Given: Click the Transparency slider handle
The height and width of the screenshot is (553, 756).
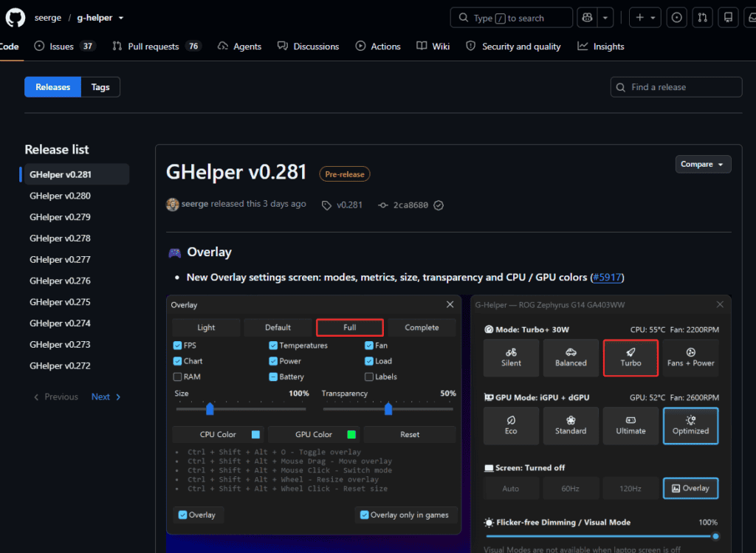Looking at the screenshot, I should 388,409.
